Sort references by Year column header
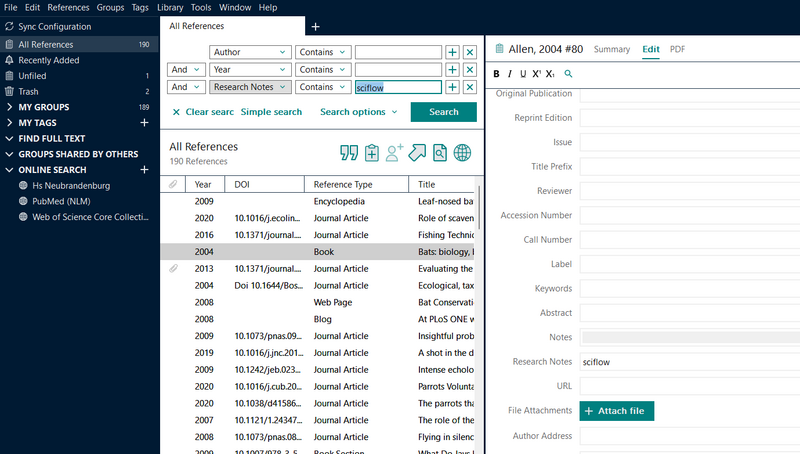 coord(205,184)
